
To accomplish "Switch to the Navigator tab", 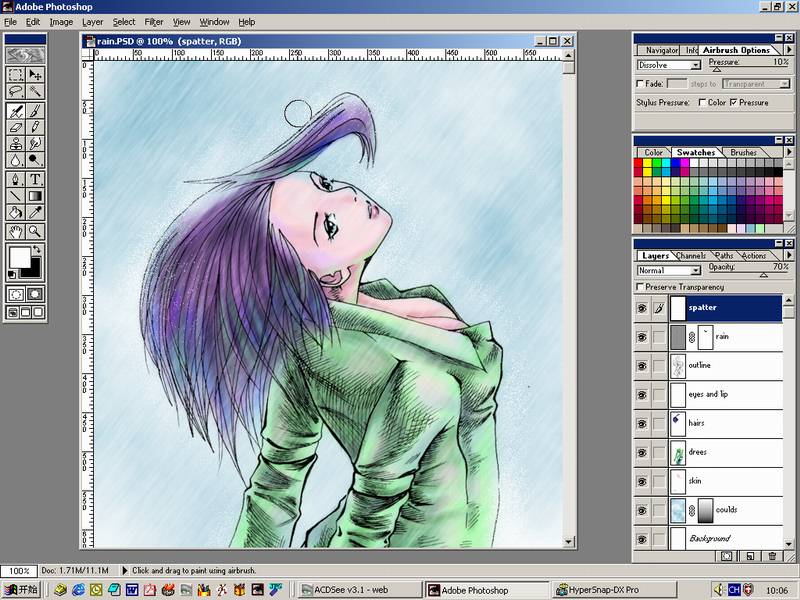I will pos(661,51).
